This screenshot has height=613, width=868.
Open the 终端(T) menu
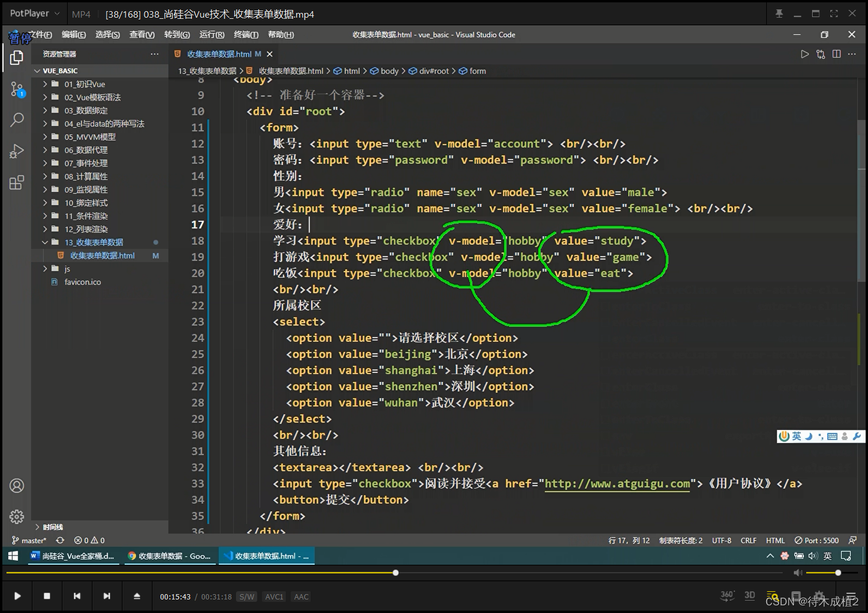(246, 35)
